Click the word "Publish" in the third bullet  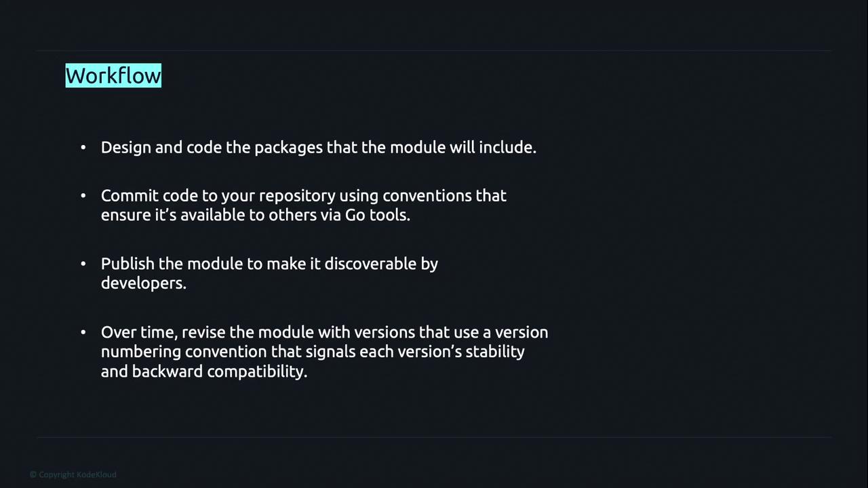(x=127, y=264)
